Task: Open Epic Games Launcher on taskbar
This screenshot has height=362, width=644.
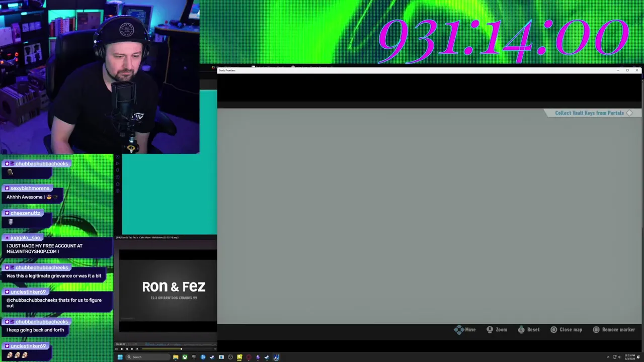Action: tap(194, 357)
